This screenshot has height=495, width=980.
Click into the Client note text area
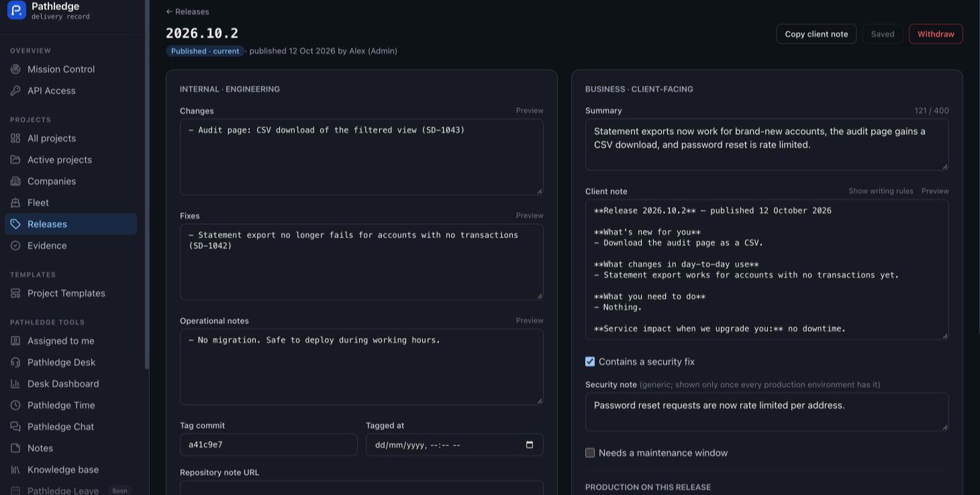[x=767, y=270]
